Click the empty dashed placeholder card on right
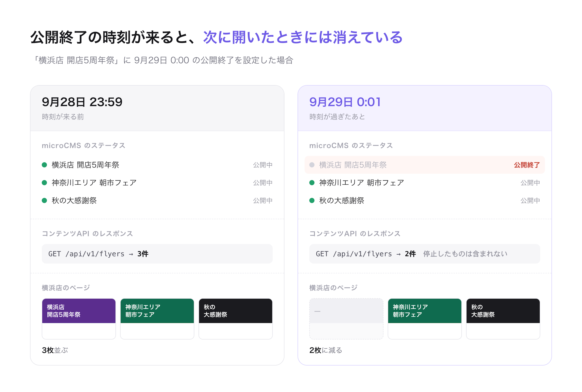The image size is (582, 392). (346, 319)
